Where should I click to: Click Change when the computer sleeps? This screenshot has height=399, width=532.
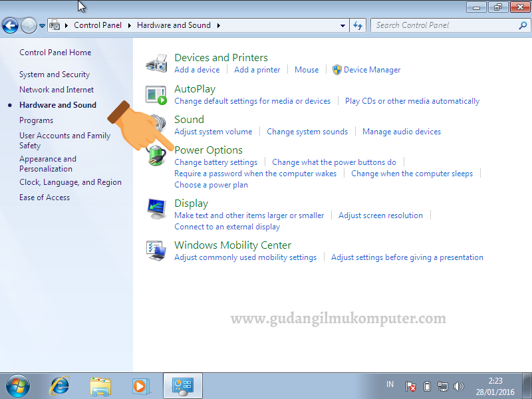[412, 174]
